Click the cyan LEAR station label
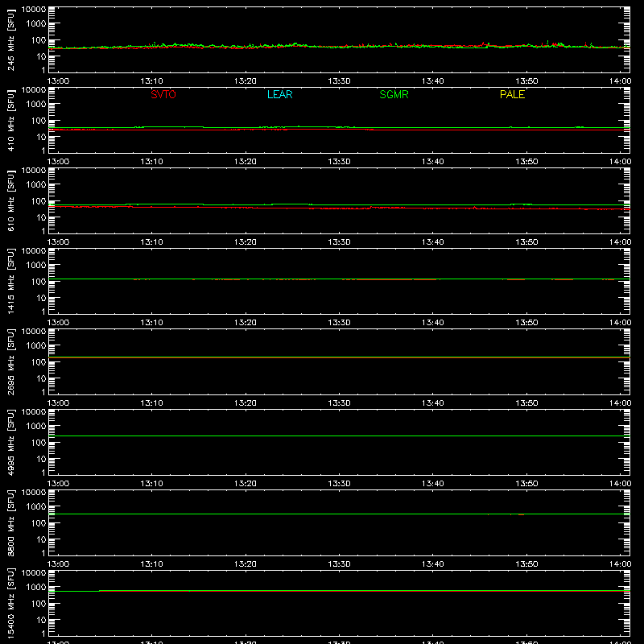The width and height of the screenshot is (644, 644). 279,94
